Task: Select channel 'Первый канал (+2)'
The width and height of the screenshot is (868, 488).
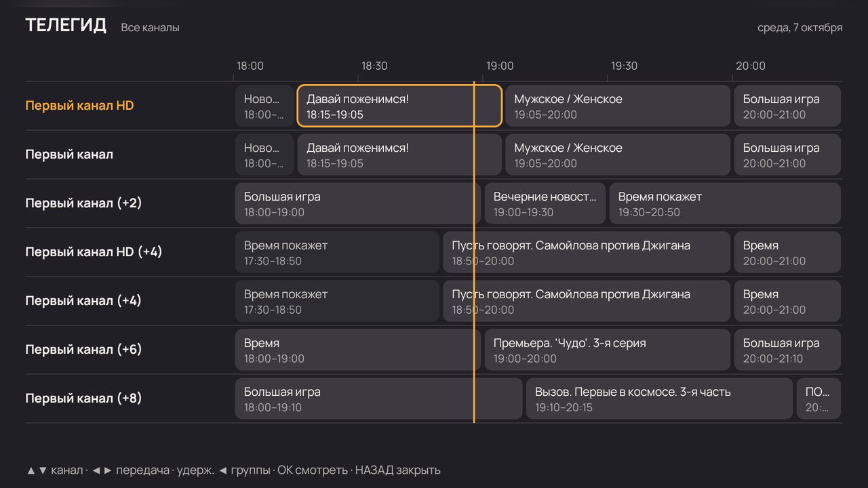Action: coord(83,203)
